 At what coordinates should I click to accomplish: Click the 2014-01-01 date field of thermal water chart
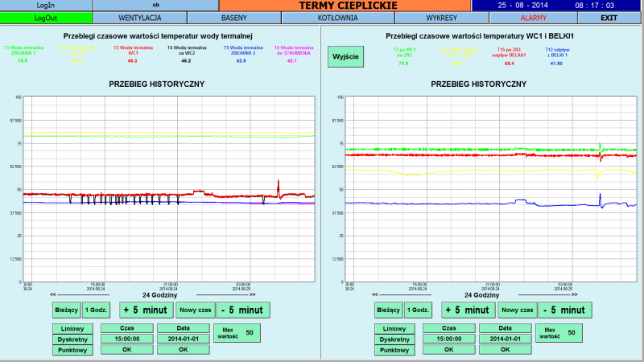[x=184, y=339]
